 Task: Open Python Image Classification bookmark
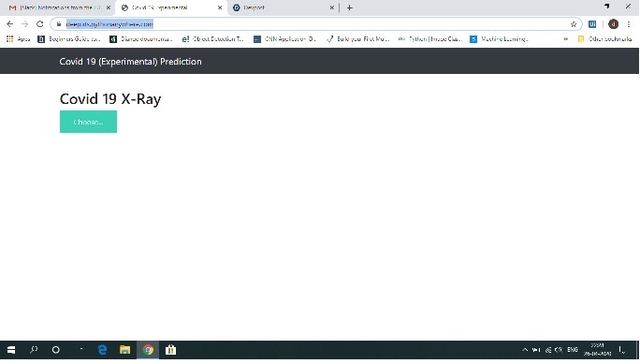tap(429, 39)
